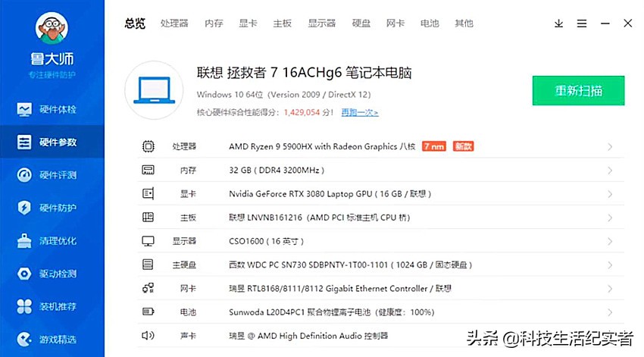Click the 鲁大师 avatar logo
The height and width of the screenshot is (357, 644).
(x=52, y=28)
